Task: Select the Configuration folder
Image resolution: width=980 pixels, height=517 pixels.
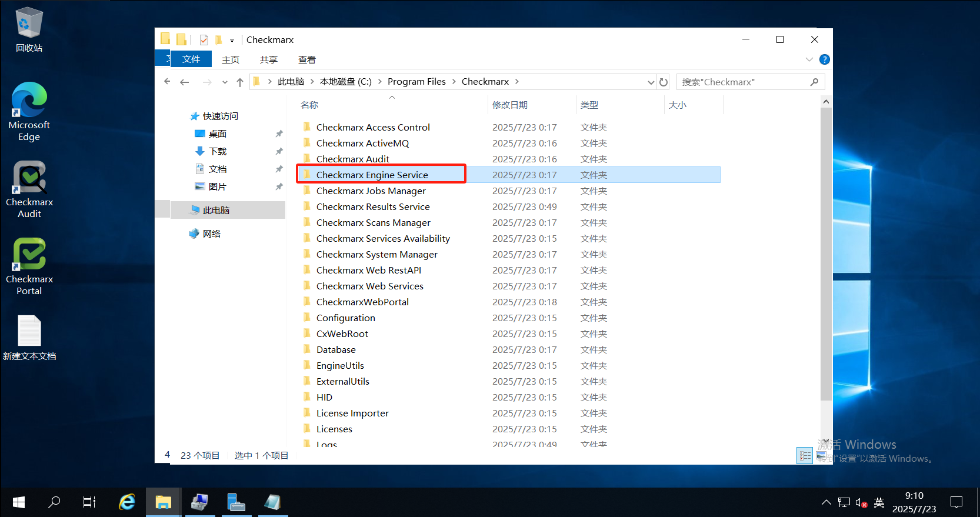Action: pos(345,318)
